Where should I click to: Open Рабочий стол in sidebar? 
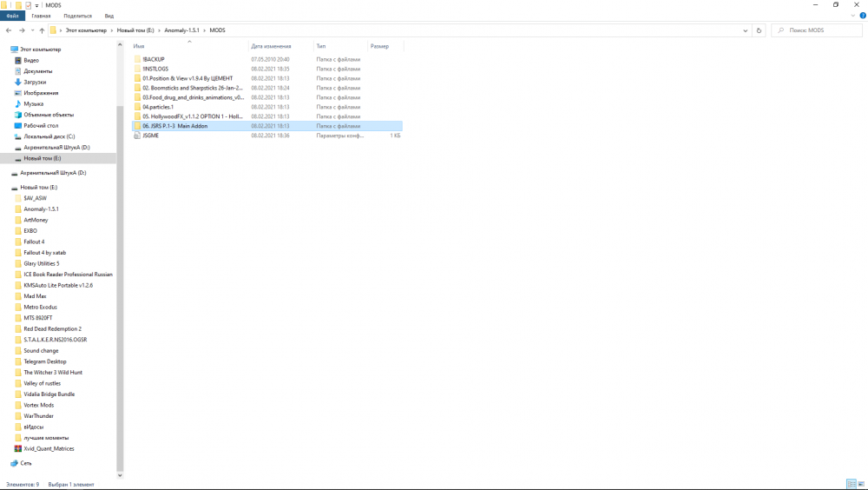point(41,126)
